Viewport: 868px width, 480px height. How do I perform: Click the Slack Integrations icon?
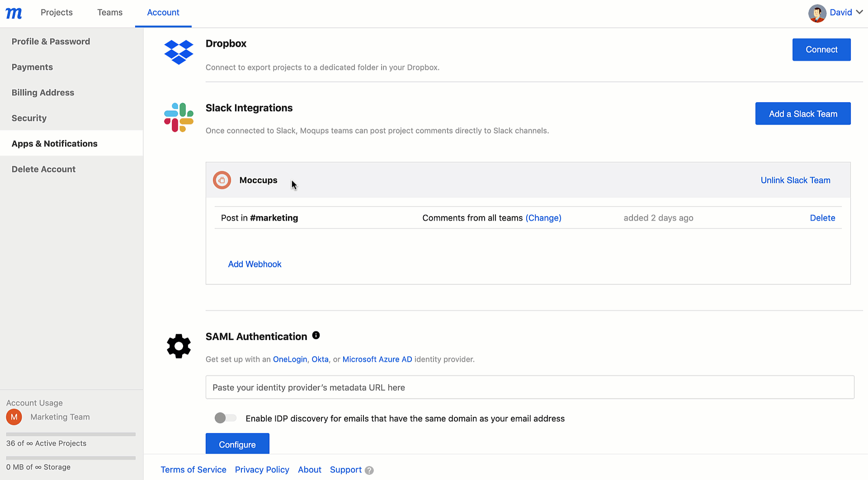(x=179, y=117)
